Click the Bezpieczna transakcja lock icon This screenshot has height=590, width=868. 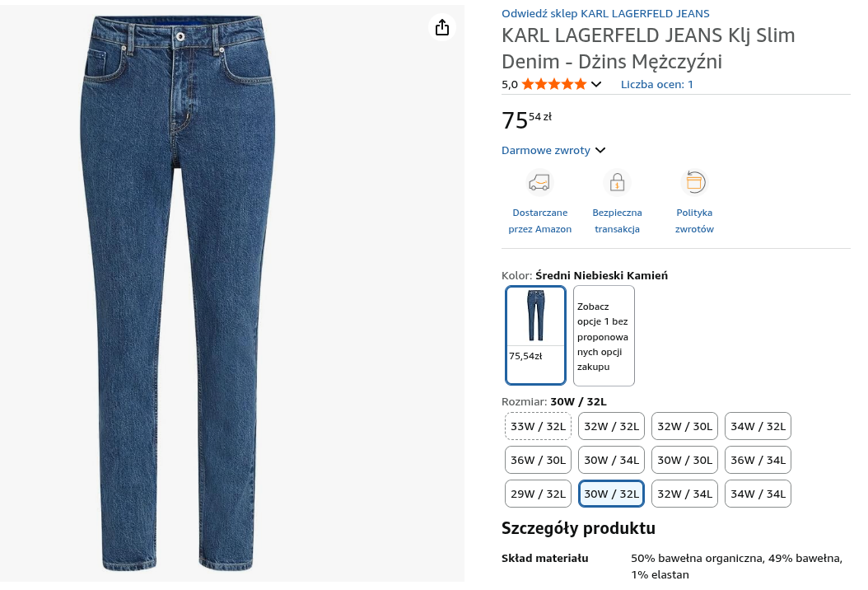click(x=617, y=182)
